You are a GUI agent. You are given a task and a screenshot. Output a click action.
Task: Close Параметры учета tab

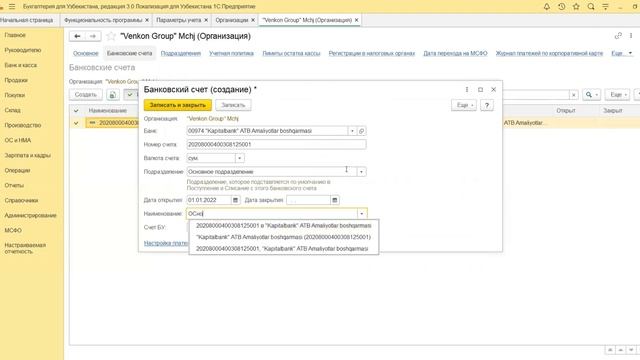[206, 20]
